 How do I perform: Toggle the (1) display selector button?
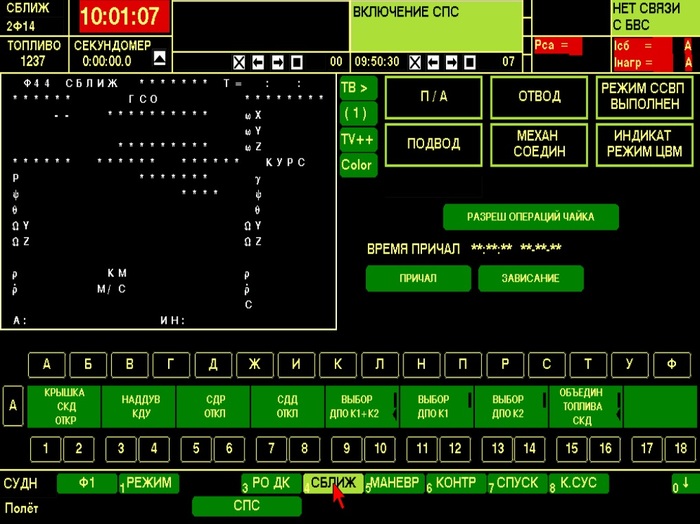[x=357, y=114]
